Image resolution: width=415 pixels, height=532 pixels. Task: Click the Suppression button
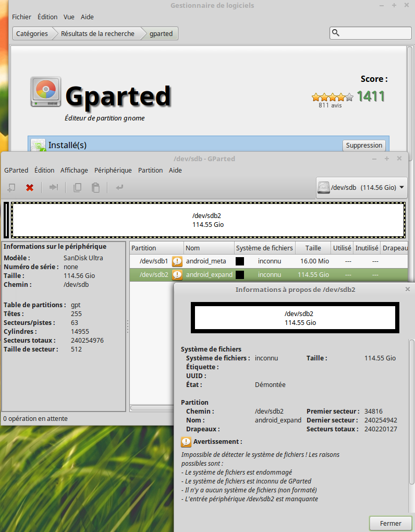pos(364,145)
